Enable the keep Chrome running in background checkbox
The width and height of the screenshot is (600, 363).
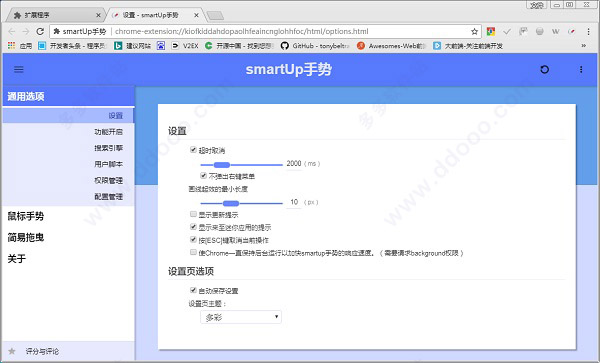tap(193, 252)
